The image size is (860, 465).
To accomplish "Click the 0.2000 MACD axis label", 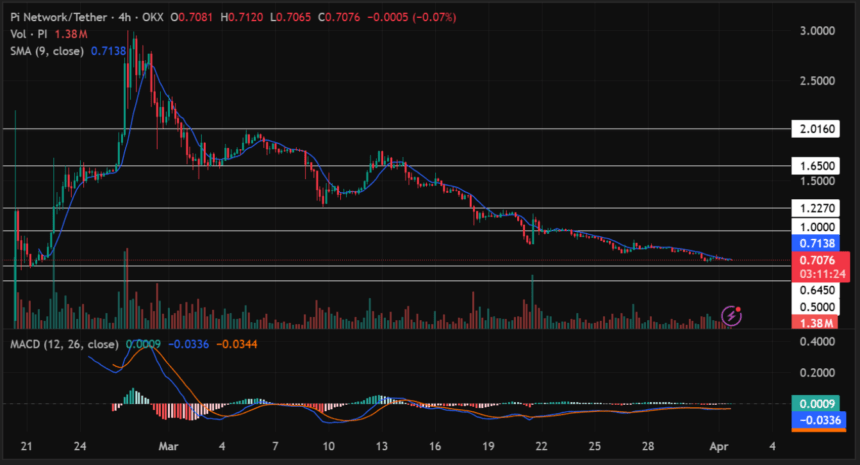I will point(817,373).
